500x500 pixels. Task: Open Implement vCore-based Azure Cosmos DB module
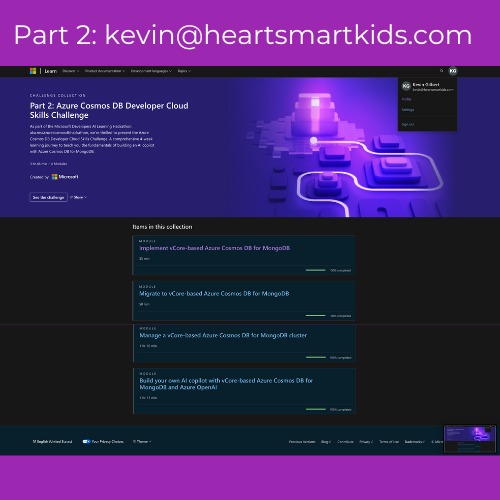point(215,248)
